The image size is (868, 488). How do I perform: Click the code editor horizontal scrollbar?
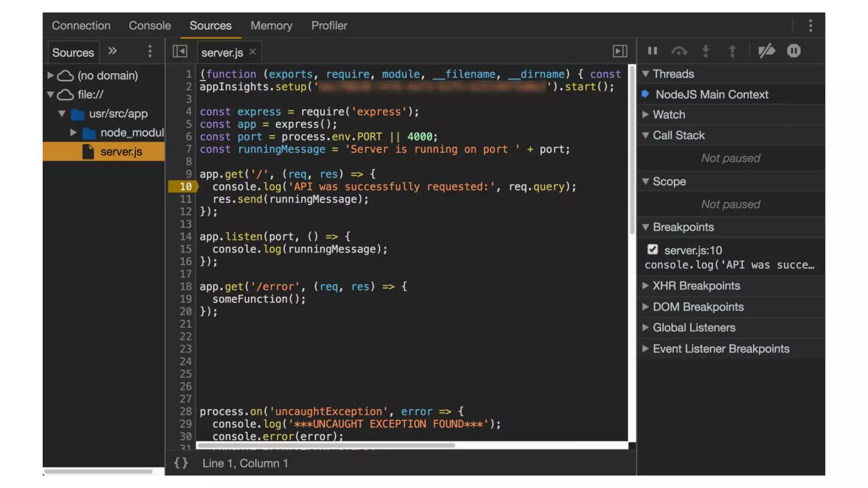coord(325,445)
